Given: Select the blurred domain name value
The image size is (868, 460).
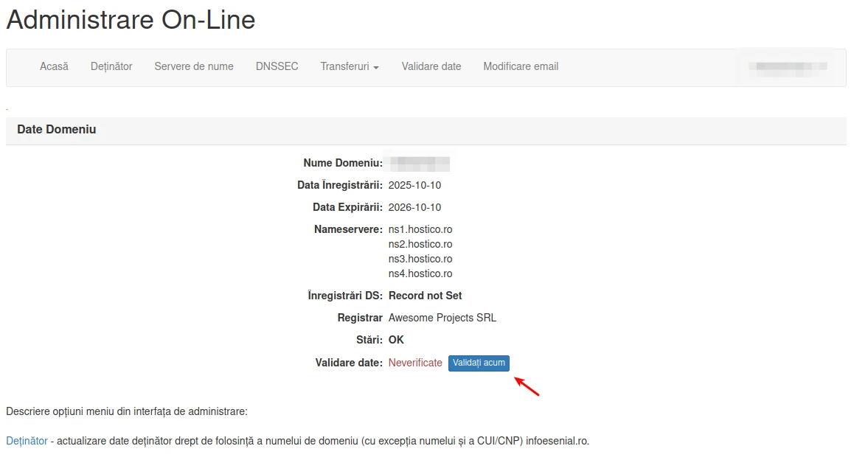Looking at the screenshot, I should coord(418,162).
